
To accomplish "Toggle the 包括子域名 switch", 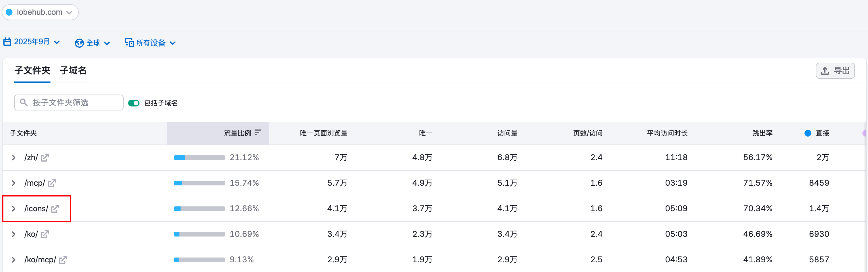I will click(x=134, y=103).
